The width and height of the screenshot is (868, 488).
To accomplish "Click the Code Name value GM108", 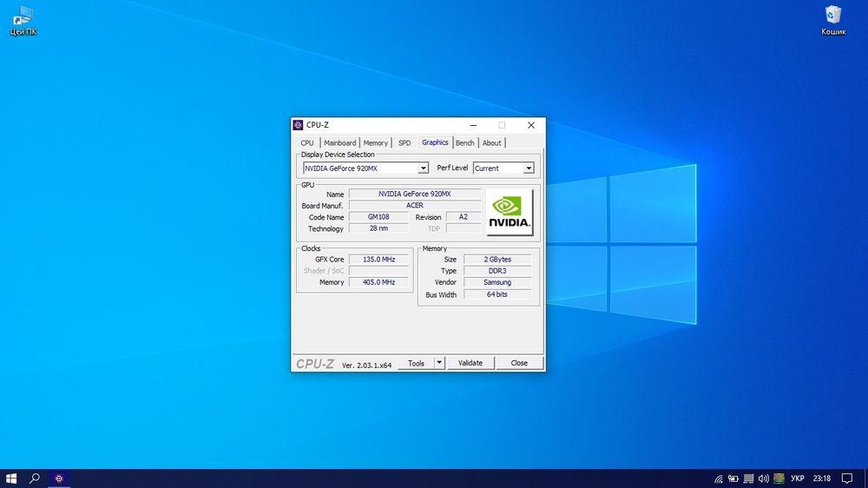I will tap(378, 217).
